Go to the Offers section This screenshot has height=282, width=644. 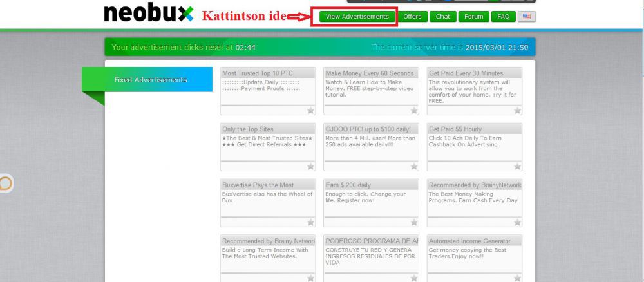tap(412, 17)
